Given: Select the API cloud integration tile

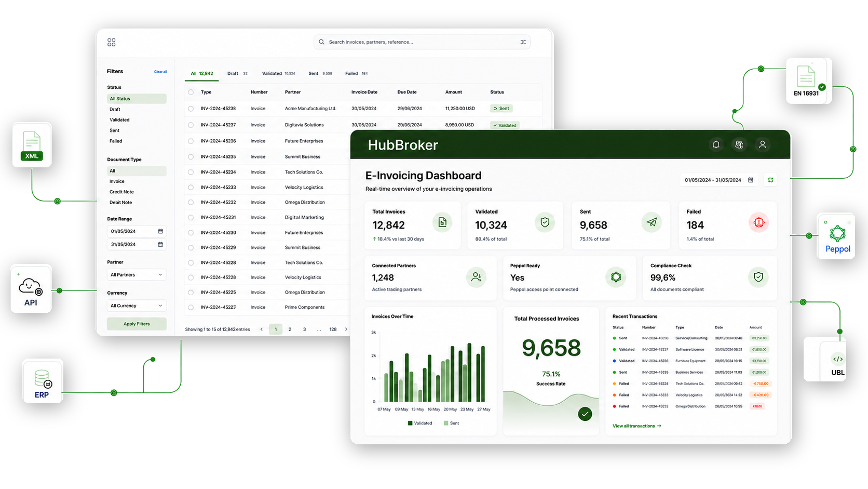Looking at the screenshot, I should [31, 289].
